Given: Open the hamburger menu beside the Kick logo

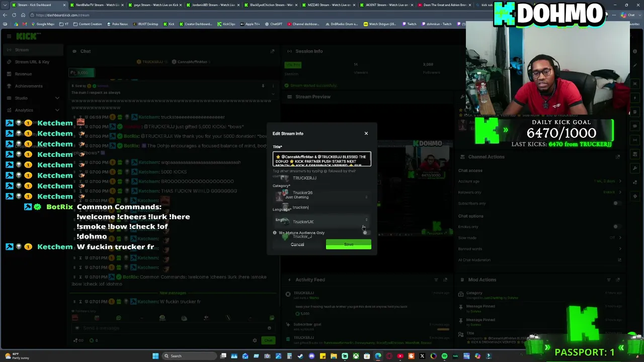Looking at the screenshot, I should coord(9,36).
